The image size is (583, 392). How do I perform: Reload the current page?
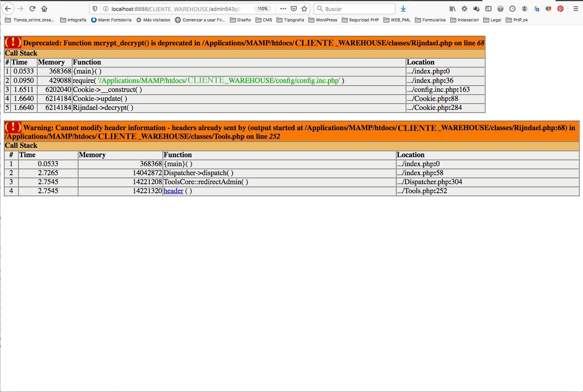click(x=32, y=9)
